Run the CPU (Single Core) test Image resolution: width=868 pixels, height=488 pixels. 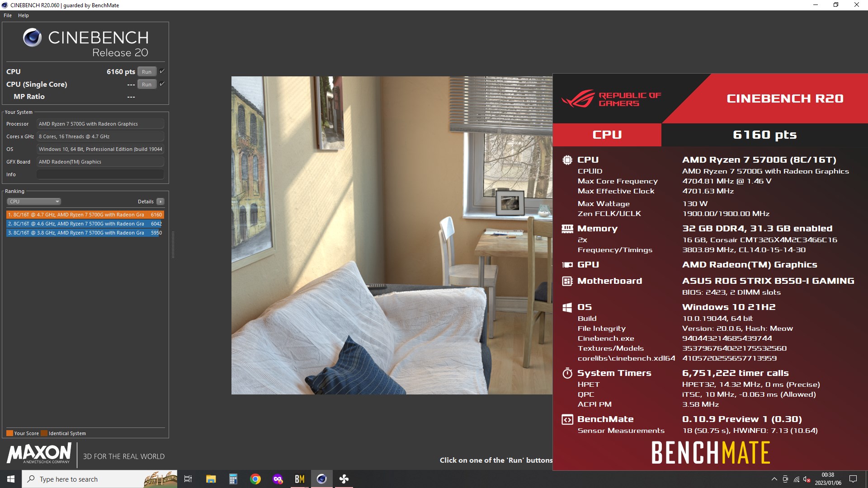pyautogui.click(x=147, y=84)
